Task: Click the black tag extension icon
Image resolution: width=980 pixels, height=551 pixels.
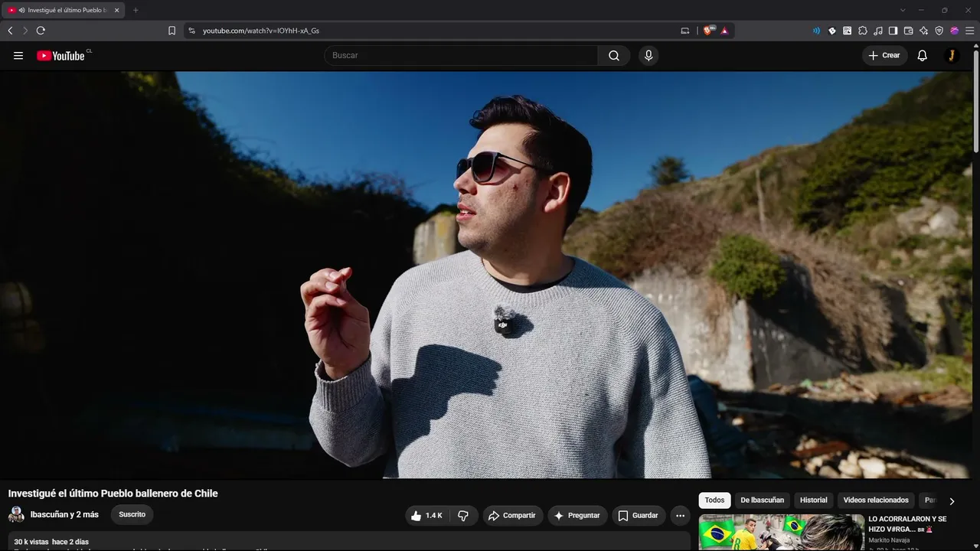Action: pyautogui.click(x=832, y=31)
